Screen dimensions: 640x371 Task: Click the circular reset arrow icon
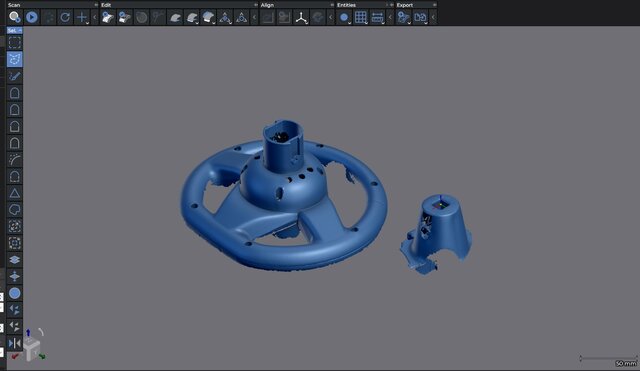coord(65,17)
